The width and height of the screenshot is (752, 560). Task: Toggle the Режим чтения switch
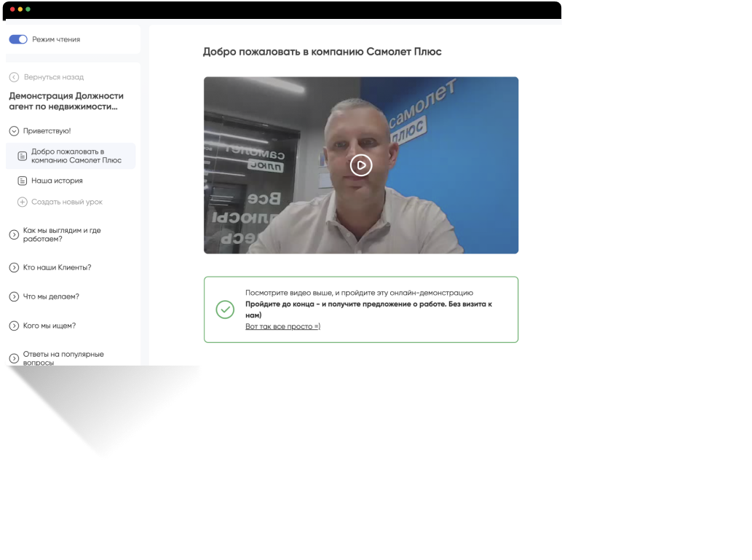coord(18,39)
